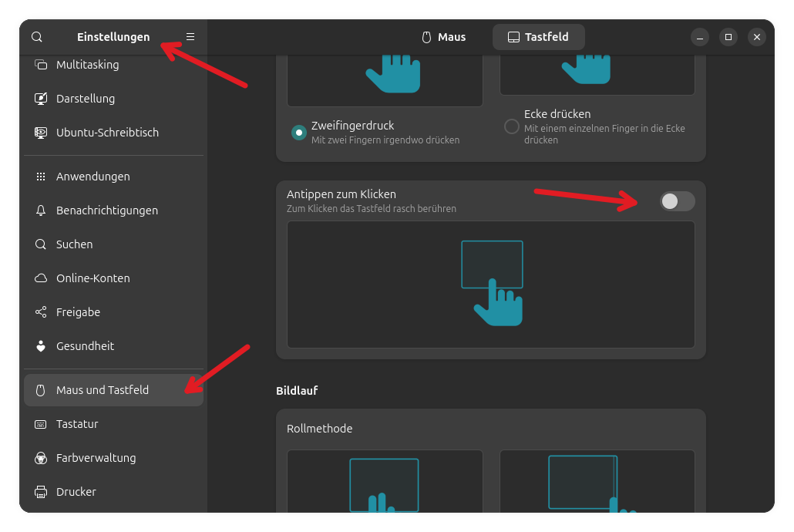The width and height of the screenshot is (794, 532).
Task: Click the 'Zum Klicken das Tastfeld rasch berühren' description
Action: tap(371, 209)
